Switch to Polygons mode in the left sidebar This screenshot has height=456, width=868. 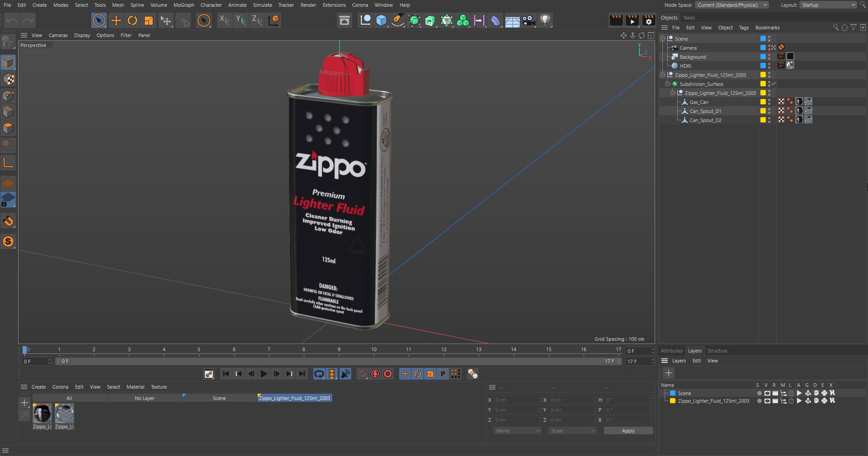(x=8, y=128)
